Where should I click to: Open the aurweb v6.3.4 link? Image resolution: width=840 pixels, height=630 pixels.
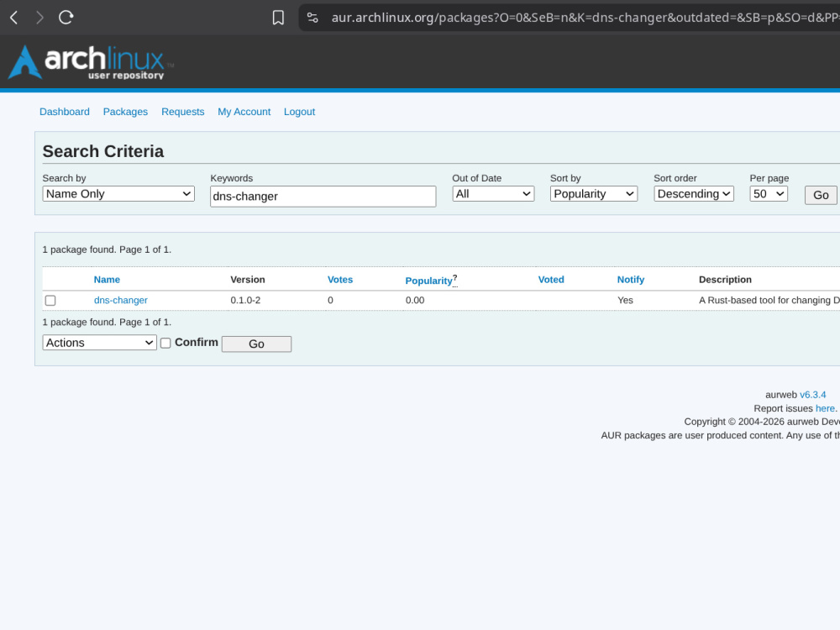(812, 395)
